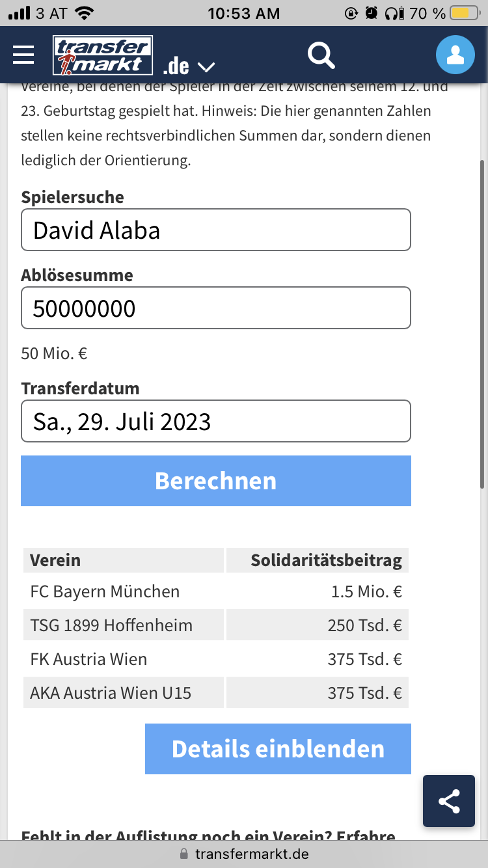This screenshot has width=488, height=868.
Task: Open the Transferdatum date picker field
Action: [216, 421]
